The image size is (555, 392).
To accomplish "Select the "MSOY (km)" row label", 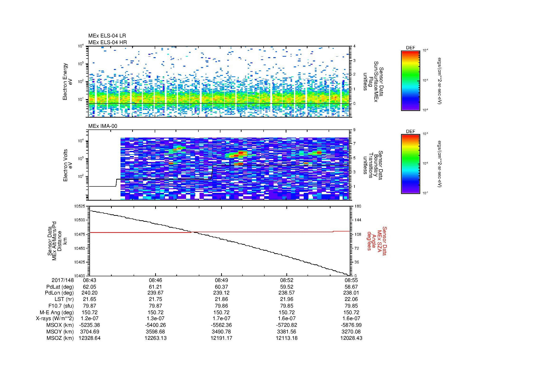I will coord(60,332).
